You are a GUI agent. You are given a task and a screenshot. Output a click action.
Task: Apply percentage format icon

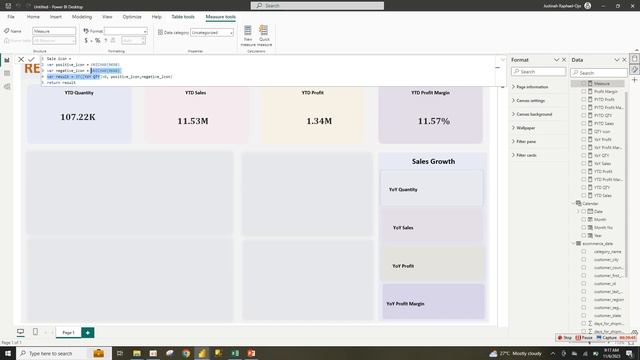[98, 40]
